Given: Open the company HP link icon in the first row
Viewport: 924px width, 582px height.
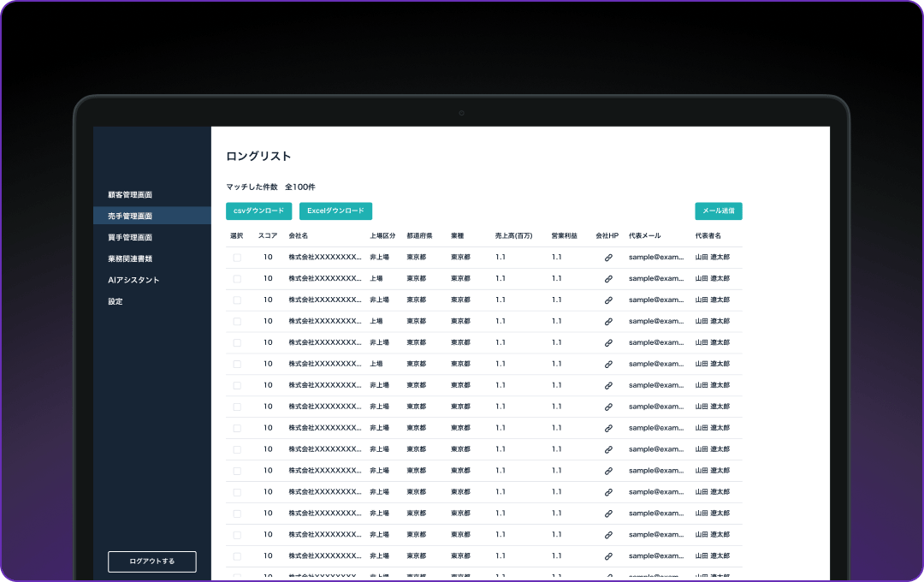Looking at the screenshot, I should (x=608, y=257).
